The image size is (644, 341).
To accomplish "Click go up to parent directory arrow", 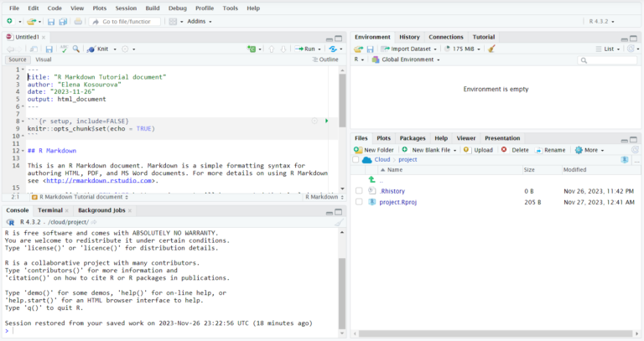I will pos(372,180).
